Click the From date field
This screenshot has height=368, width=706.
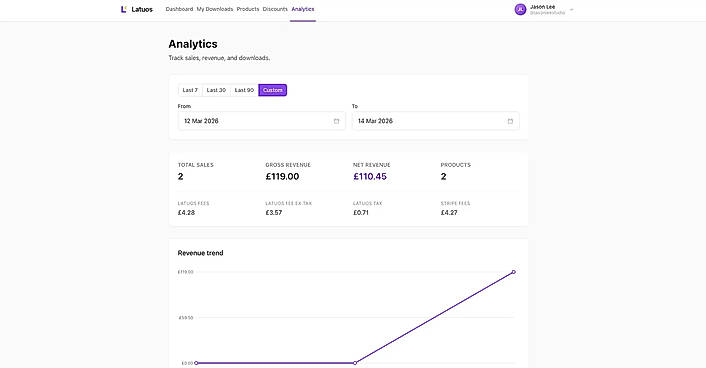[x=262, y=121]
